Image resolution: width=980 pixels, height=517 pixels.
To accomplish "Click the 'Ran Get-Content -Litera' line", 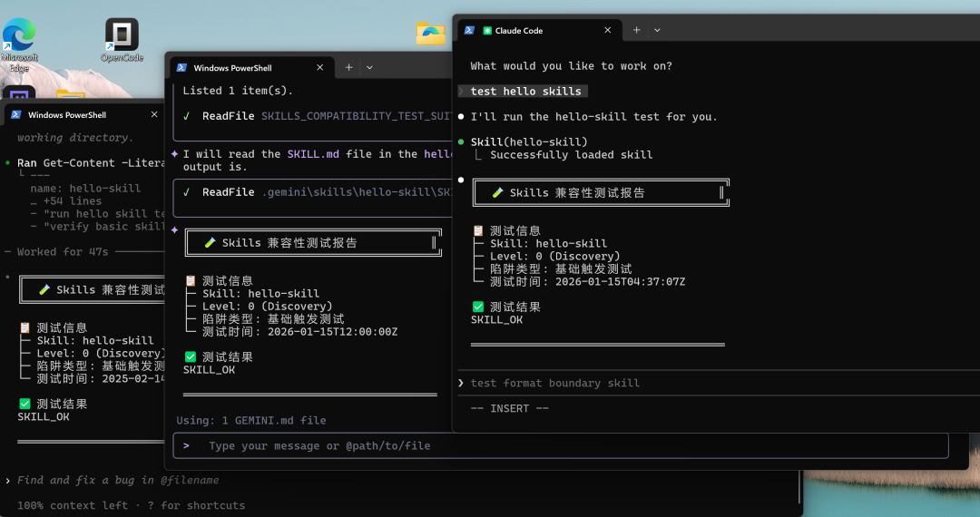I will pos(91,162).
